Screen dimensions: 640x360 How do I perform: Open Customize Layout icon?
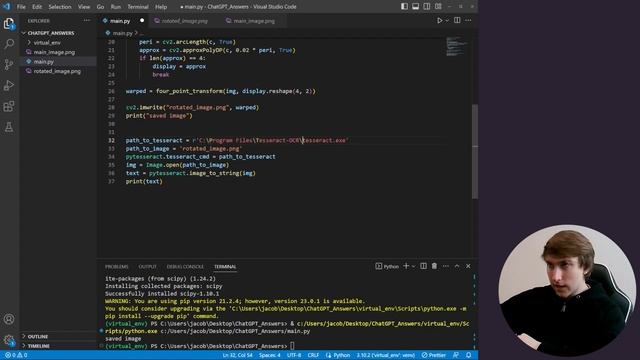pyautogui.click(x=438, y=7)
